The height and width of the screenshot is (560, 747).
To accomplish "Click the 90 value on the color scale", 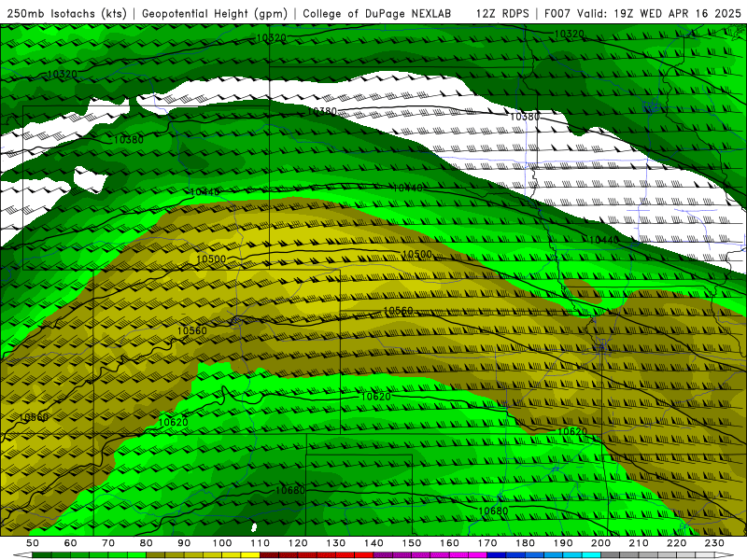I will 184,543.
